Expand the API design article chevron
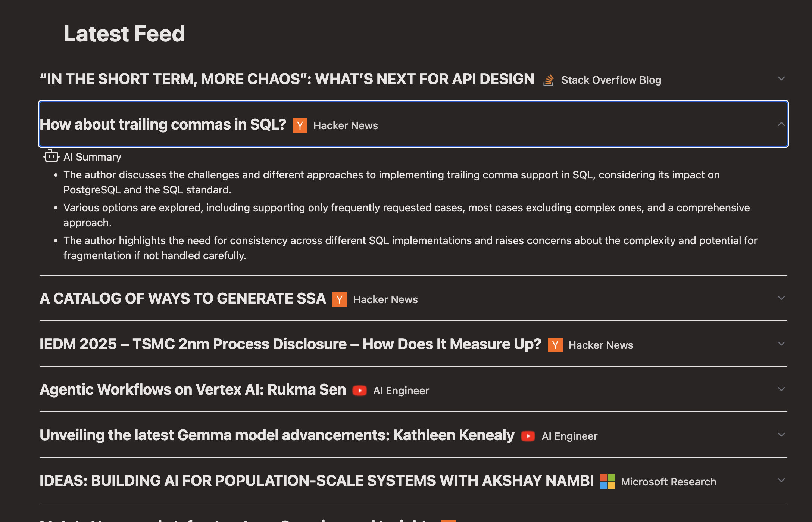812x522 pixels. [781, 78]
